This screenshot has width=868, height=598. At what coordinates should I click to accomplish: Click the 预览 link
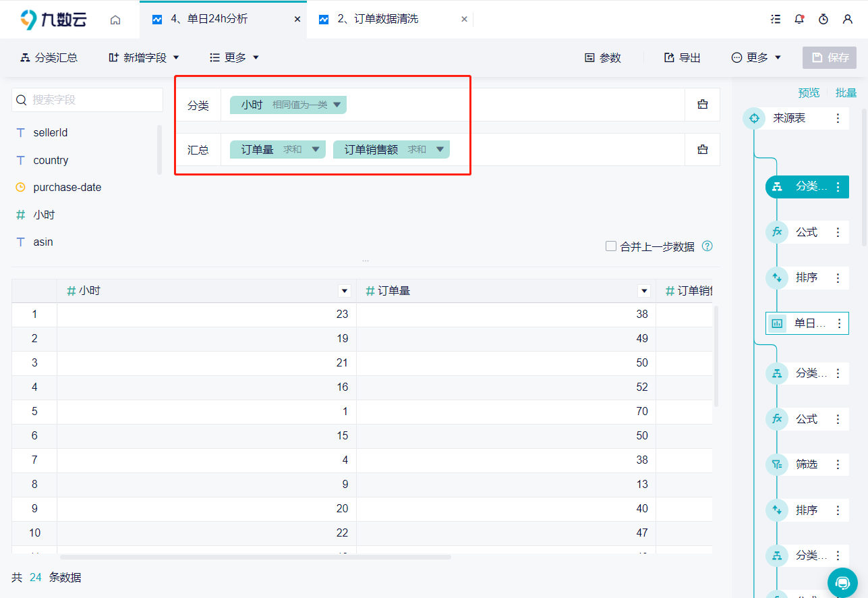tap(809, 92)
